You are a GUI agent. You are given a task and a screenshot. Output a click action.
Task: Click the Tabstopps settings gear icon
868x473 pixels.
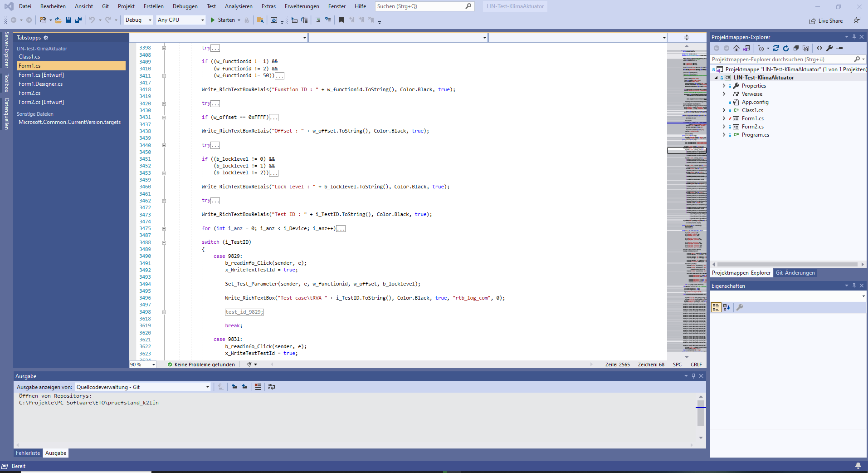(x=46, y=38)
